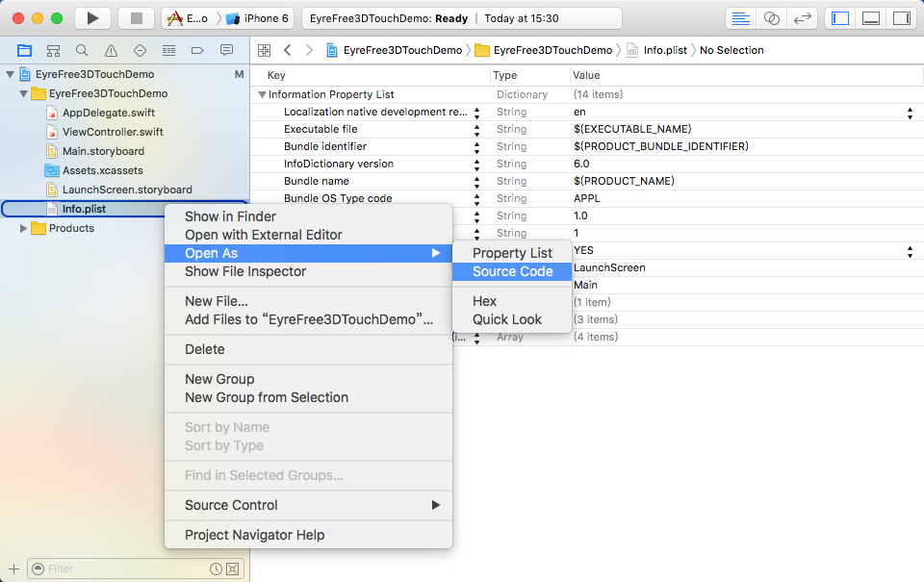Open the Report navigator speech bubble icon
This screenshot has width=924, height=582.
225,50
